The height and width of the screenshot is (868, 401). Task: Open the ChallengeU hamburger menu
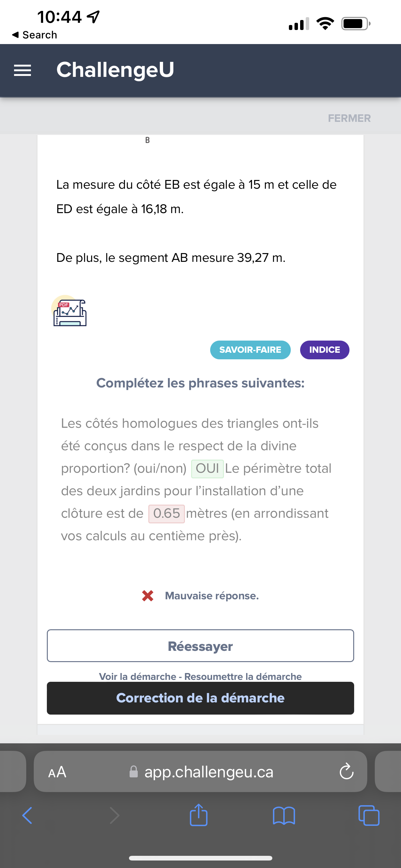[22, 70]
